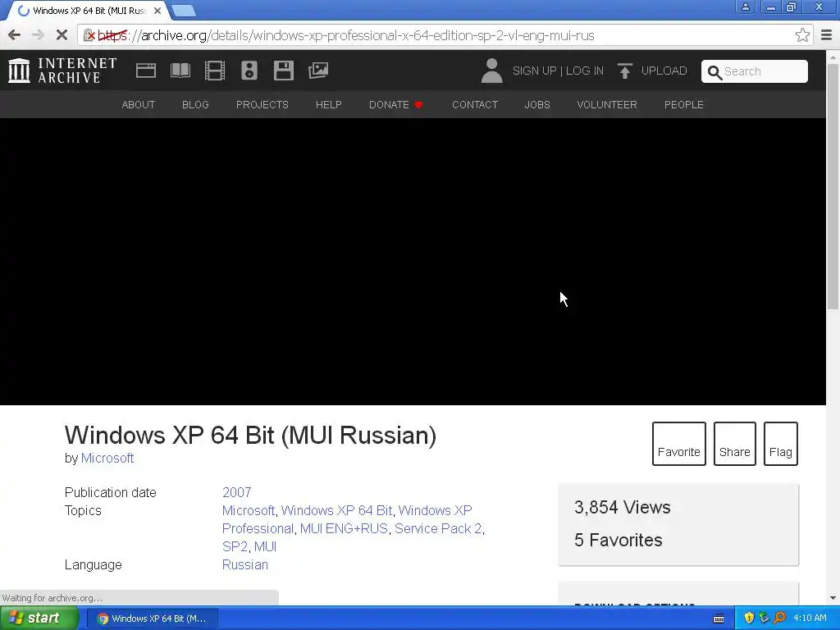Open the Microsoft author link
Viewport: 840px width, 630px height.
tap(107, 458)
